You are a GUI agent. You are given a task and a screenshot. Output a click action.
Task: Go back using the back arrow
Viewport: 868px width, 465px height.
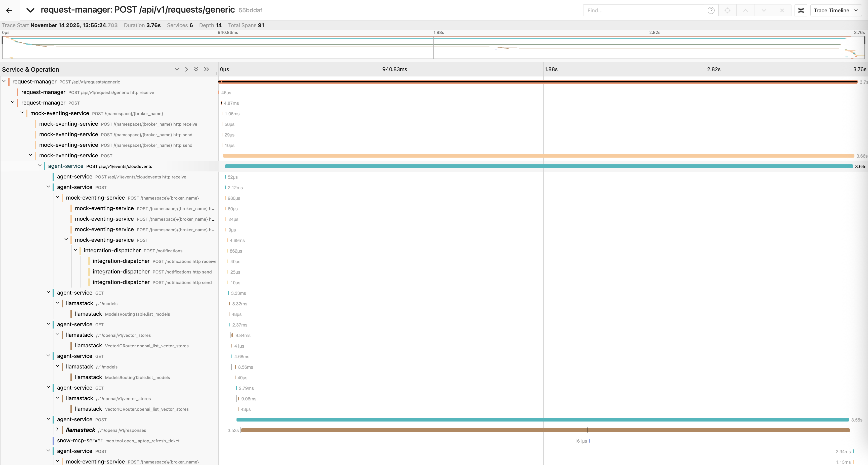tap(9, 10)
